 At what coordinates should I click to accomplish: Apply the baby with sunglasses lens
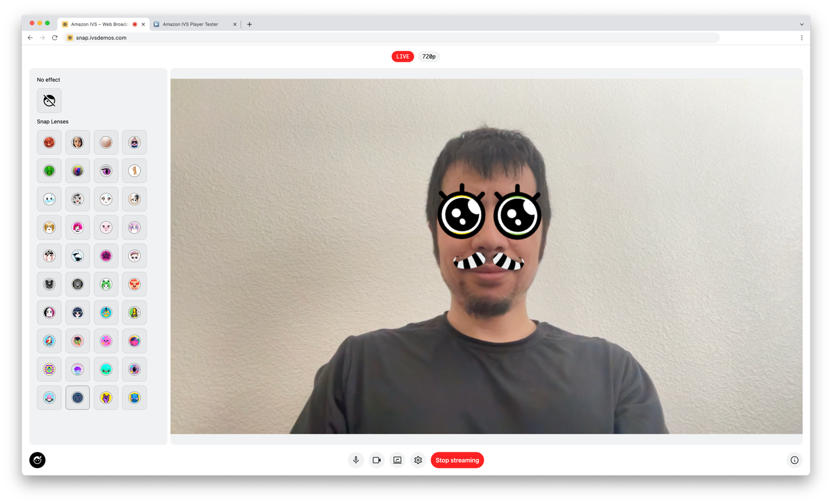point(134,142)
